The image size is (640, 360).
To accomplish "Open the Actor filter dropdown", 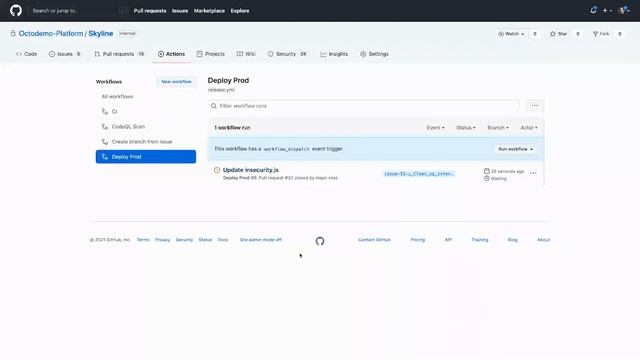I will click(x=529, y=128).
